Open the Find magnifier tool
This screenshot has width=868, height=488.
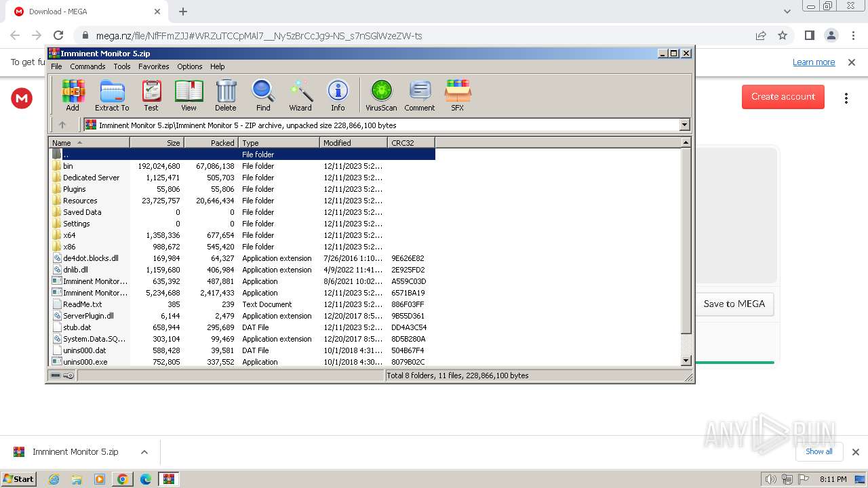263,95
